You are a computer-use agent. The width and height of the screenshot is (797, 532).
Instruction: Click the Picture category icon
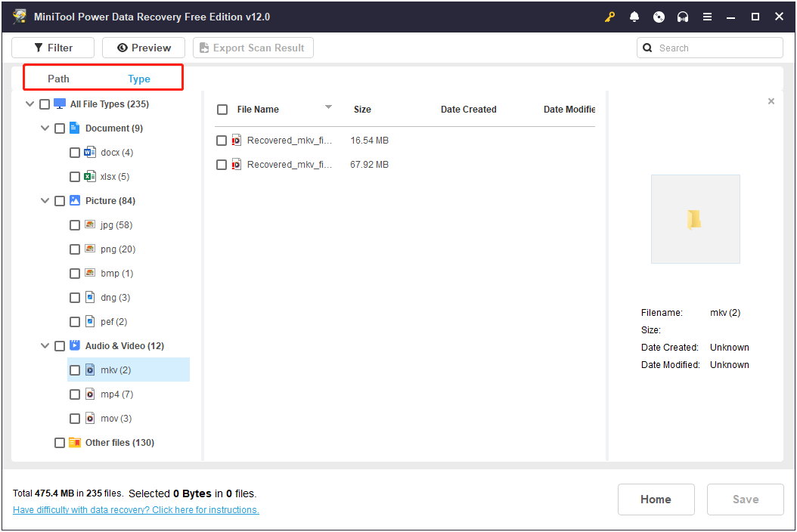pos(75,200)
